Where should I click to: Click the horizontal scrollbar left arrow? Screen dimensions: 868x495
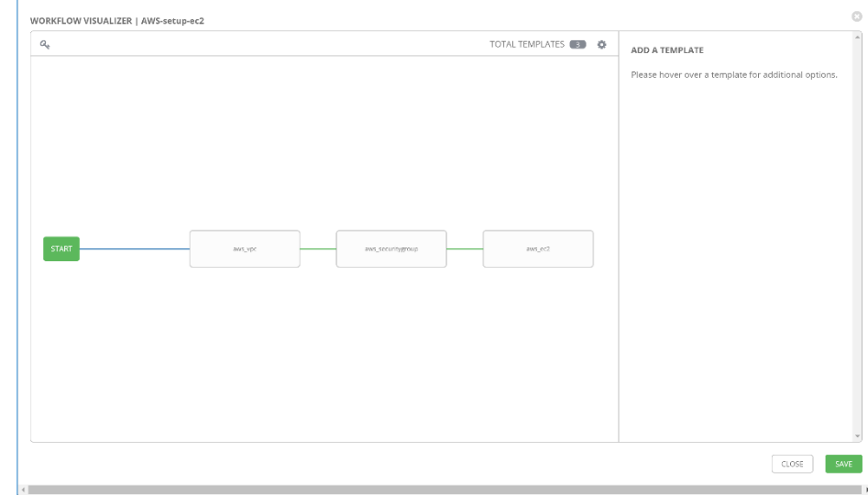[22, 490]
